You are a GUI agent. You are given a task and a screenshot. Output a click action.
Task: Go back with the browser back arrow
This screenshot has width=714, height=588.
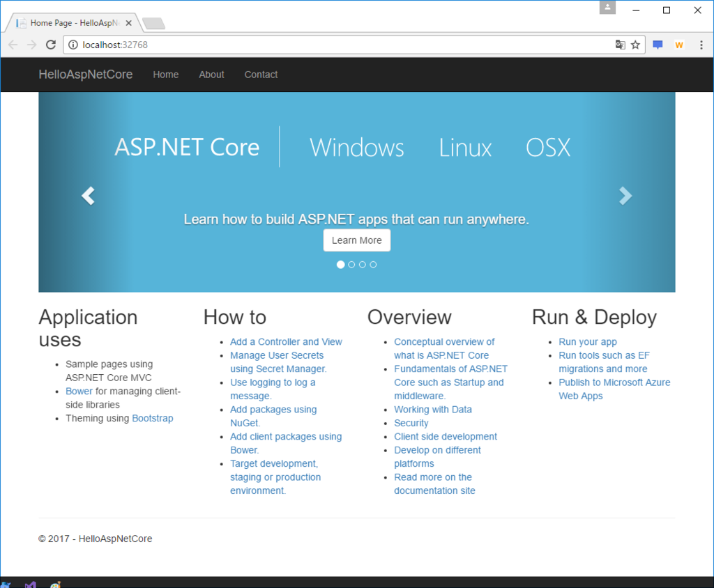[13, 45]
